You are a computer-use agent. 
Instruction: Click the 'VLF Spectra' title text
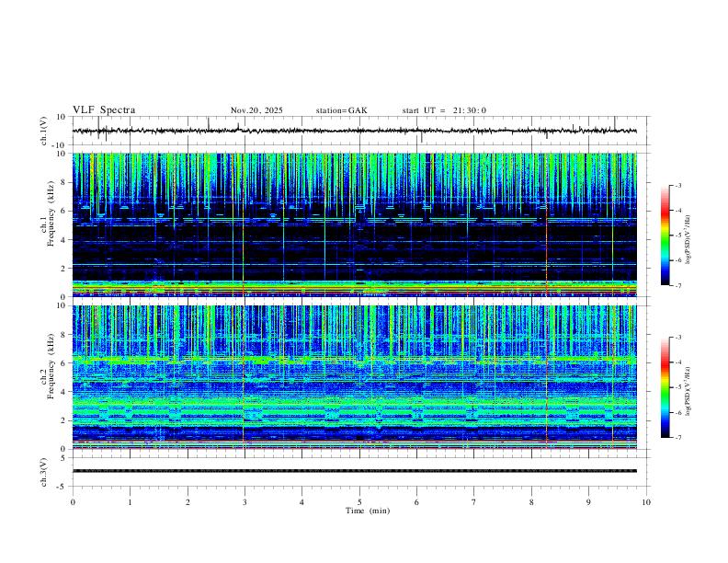(104, 110)
